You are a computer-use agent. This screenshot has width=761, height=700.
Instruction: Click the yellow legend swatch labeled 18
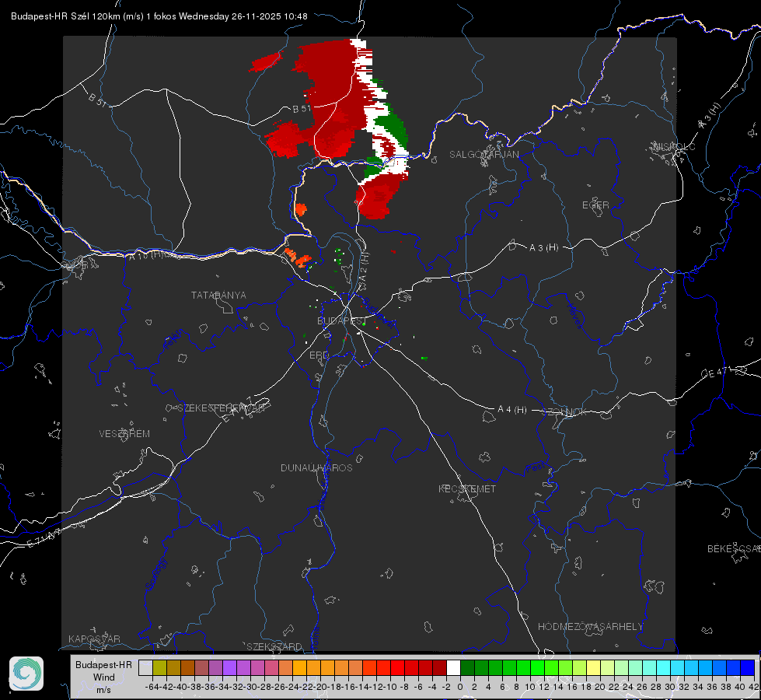(x=594, y=668)
